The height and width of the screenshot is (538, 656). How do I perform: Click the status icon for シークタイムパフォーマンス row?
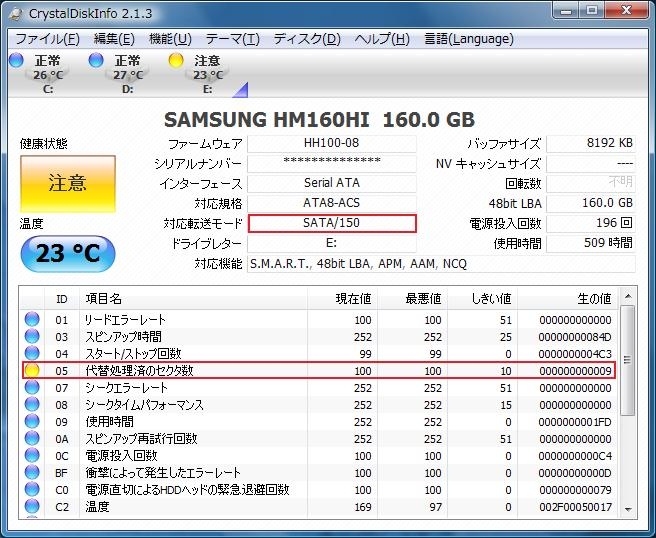32,405
